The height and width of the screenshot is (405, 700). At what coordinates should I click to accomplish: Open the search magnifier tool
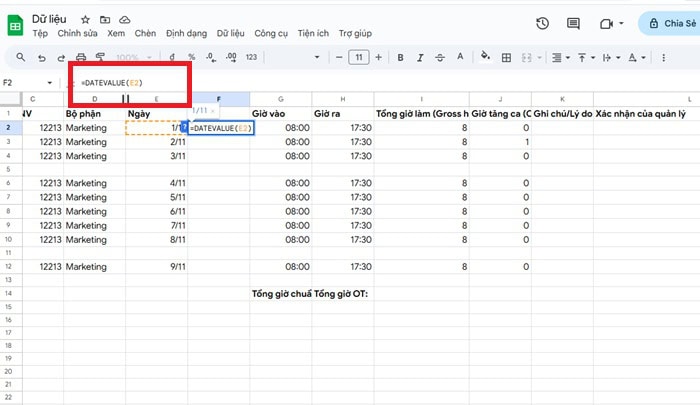(21, 57)
